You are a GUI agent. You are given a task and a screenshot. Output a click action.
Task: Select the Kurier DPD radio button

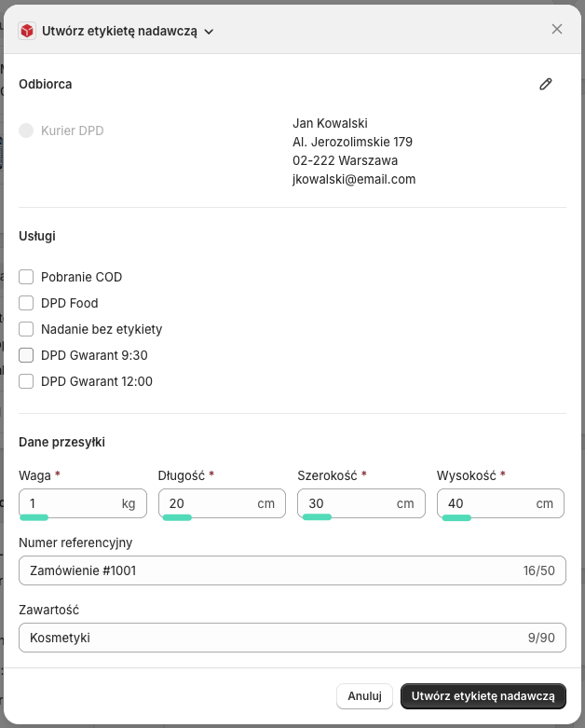[26, 130]
